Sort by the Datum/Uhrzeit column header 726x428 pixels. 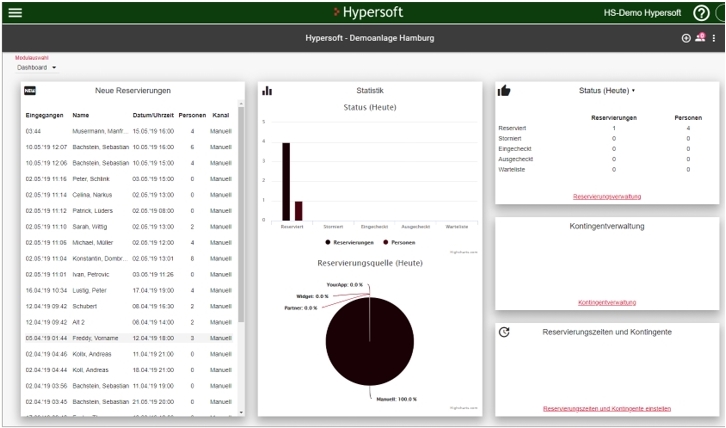tap(153, 115)
